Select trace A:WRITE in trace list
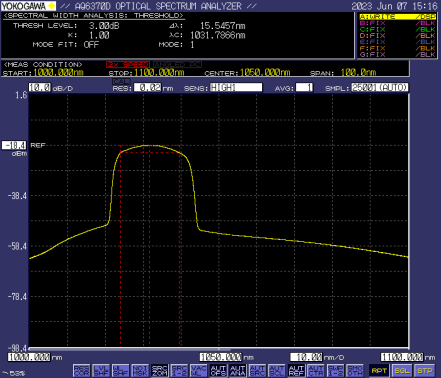The image size is (441, 378). (x=397, y=17)
